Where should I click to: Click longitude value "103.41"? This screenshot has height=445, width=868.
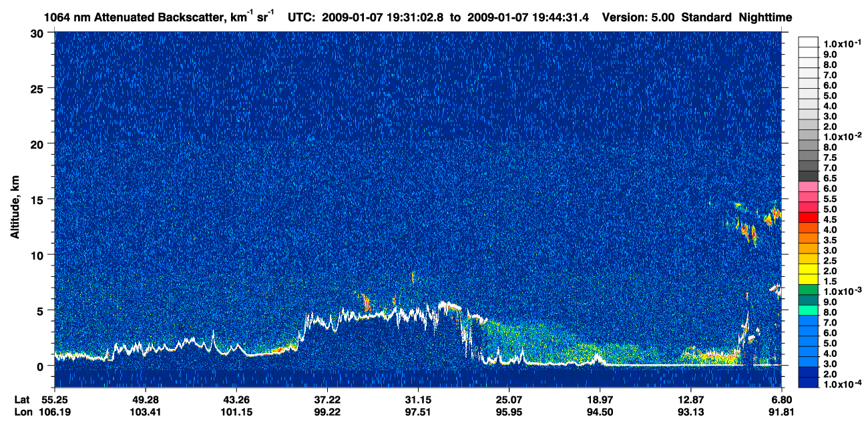(145, 411)
